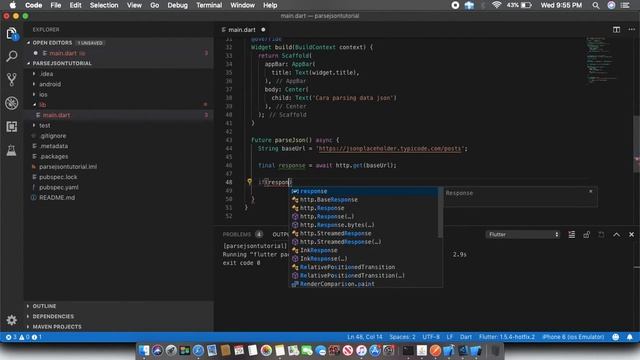Open Notification Center in the menu bar
The height and width of the screenshot is (360, 640).
625,5
